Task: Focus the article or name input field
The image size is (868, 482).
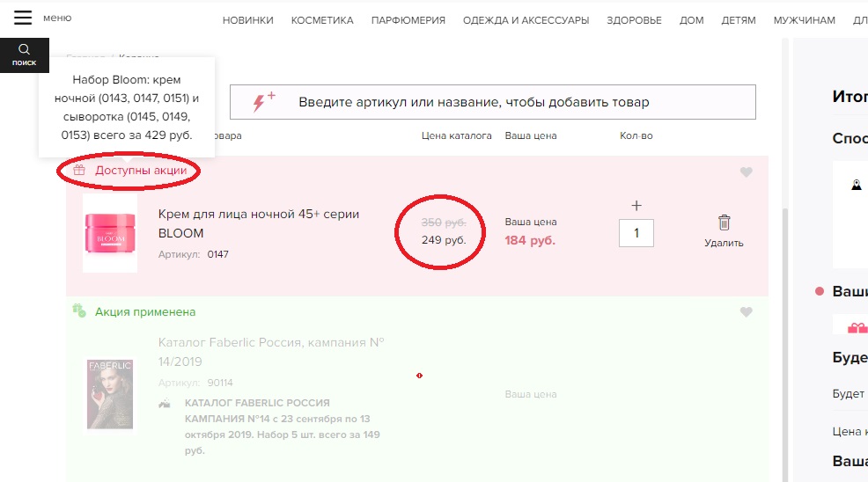Action: [x=493, y=102]
